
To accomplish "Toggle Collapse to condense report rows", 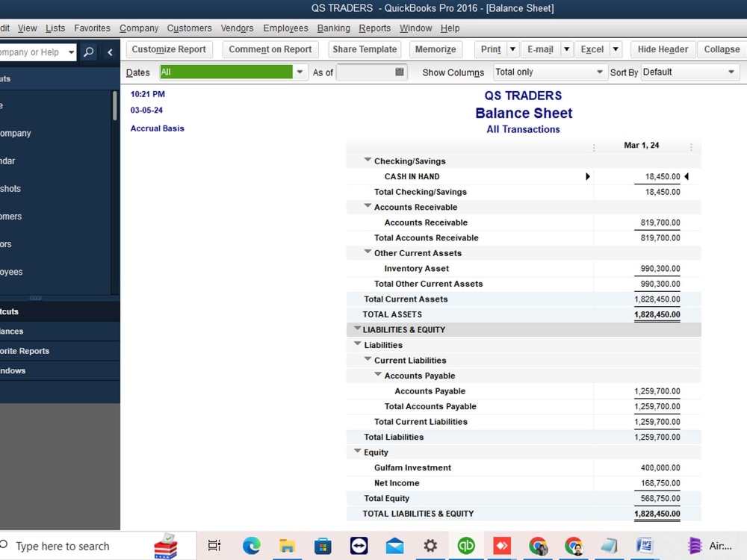I will 720,49.
